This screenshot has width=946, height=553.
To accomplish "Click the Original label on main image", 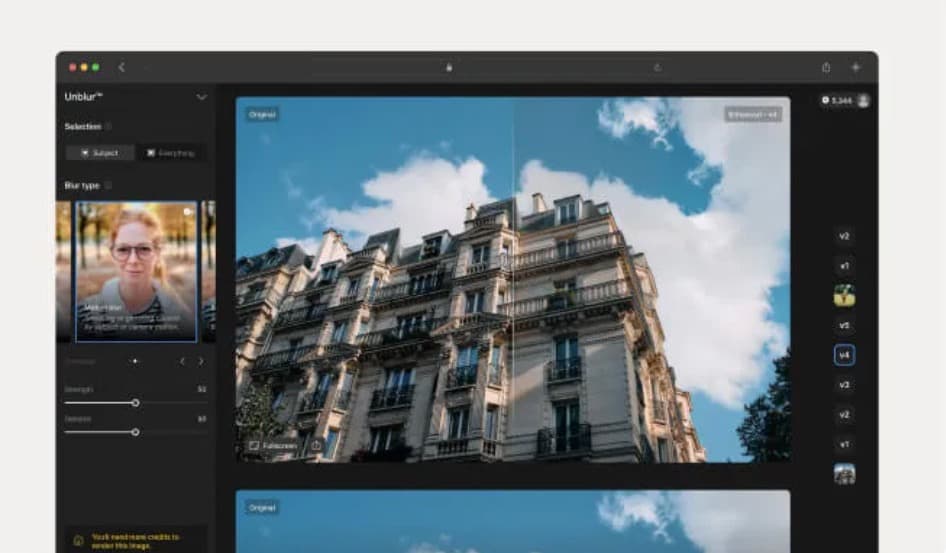I will pos(262,115).
